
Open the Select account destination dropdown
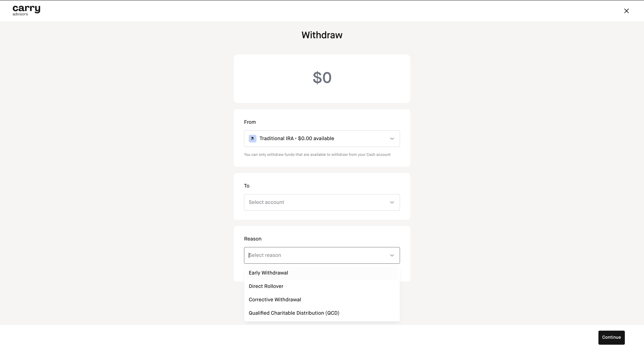(322, 202)
